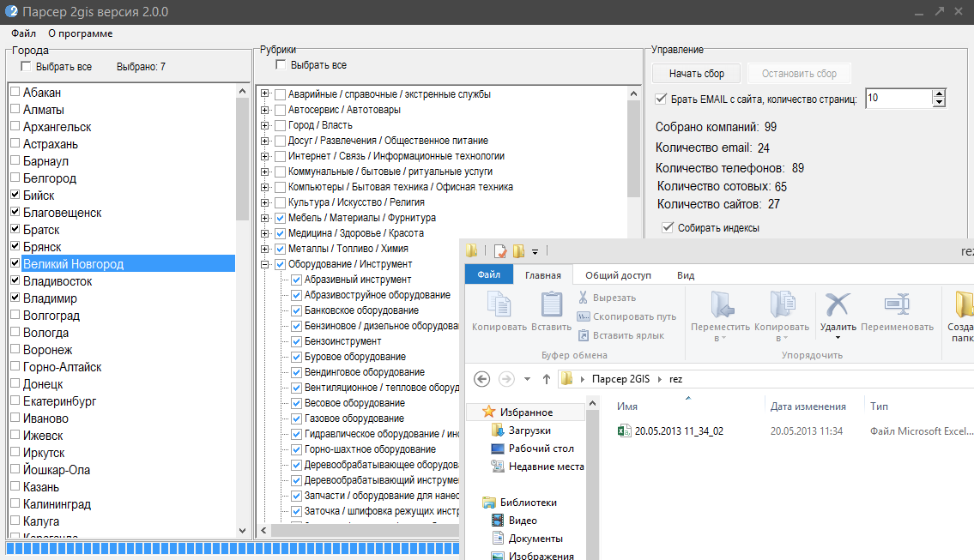Click the Up one level arrow
Viewport: 974px width, 560px height.
click(x=546, y=379)
